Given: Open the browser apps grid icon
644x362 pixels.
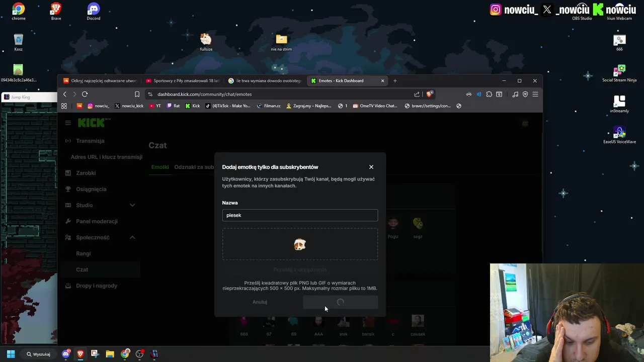Looking at the screenshot, I should coord(64,106).
